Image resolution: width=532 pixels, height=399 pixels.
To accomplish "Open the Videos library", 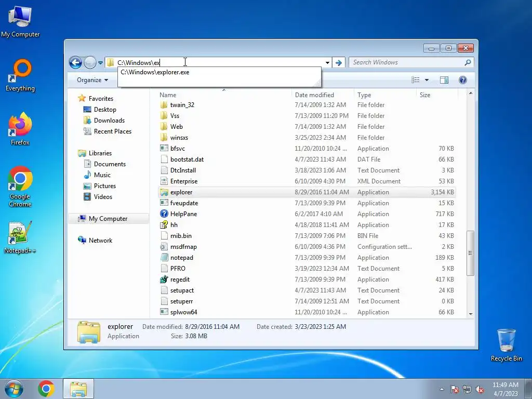I will point(103,197).
